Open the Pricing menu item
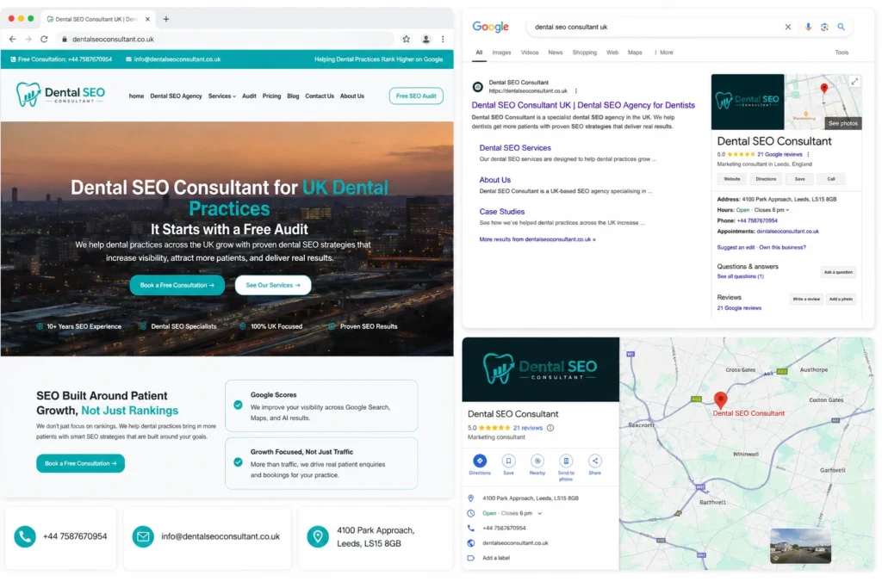882x588 pixels. 271,96
